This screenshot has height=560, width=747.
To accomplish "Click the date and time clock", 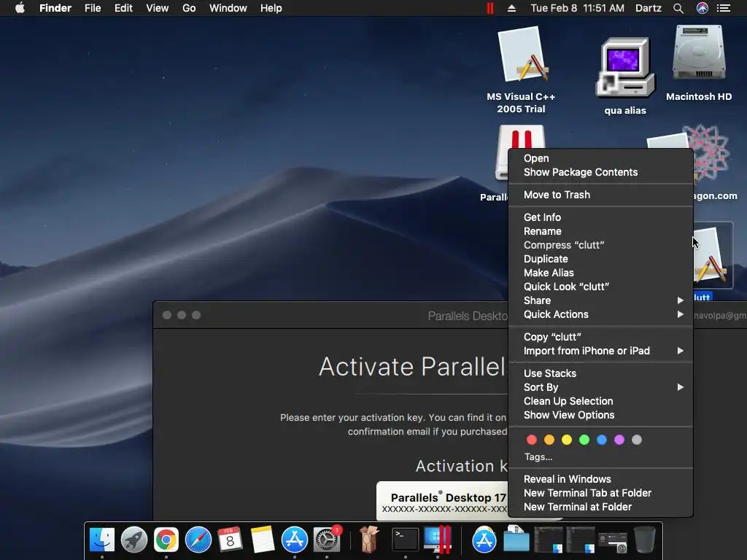I will (x=578, y=8).
